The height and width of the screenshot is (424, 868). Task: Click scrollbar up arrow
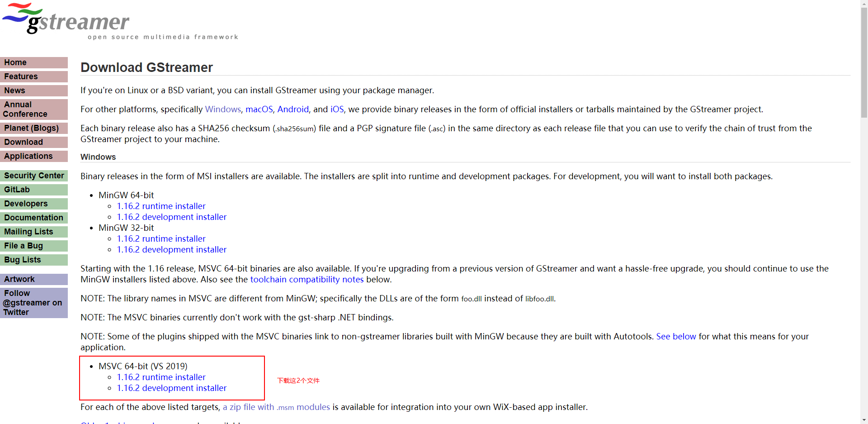tap(864, 4)
